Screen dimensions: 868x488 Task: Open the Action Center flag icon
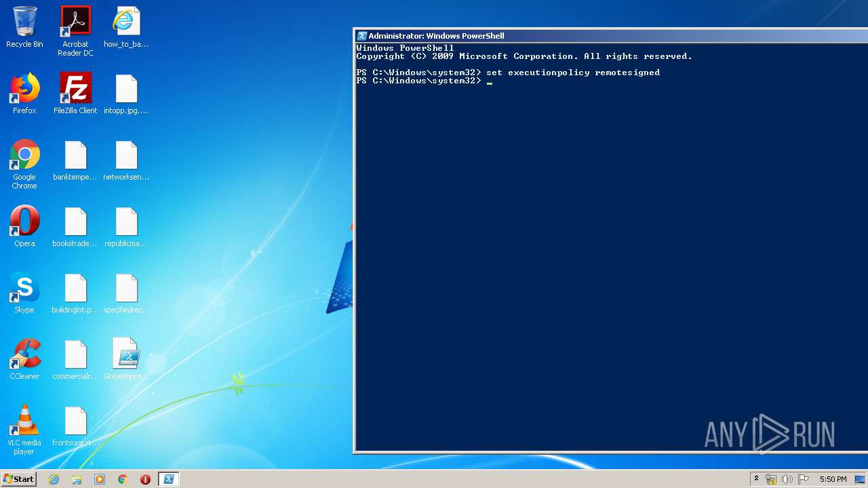(x=803, y=479)
